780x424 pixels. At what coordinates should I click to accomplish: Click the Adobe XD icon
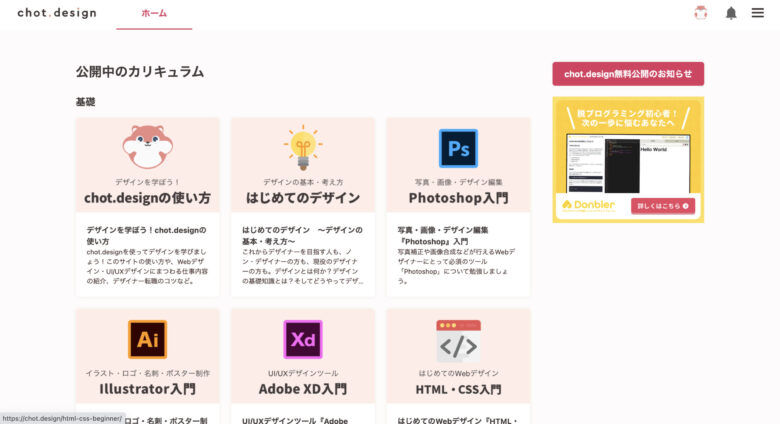tap(303, 339)
